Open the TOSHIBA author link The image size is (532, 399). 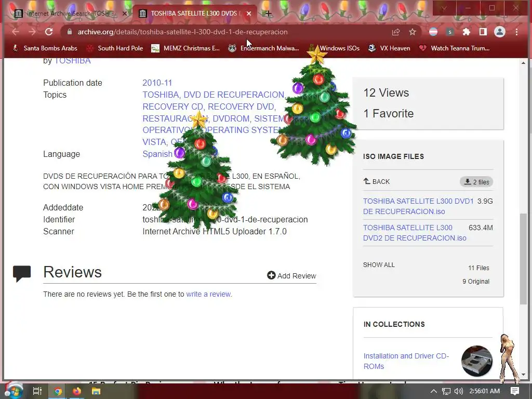point(72,60)
